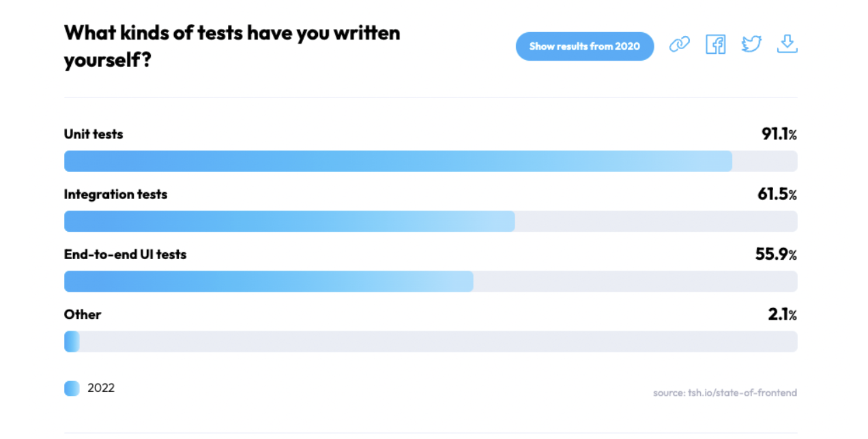Click the 2022 legend color swatch

pyautogui.click(x=72, y=388)
